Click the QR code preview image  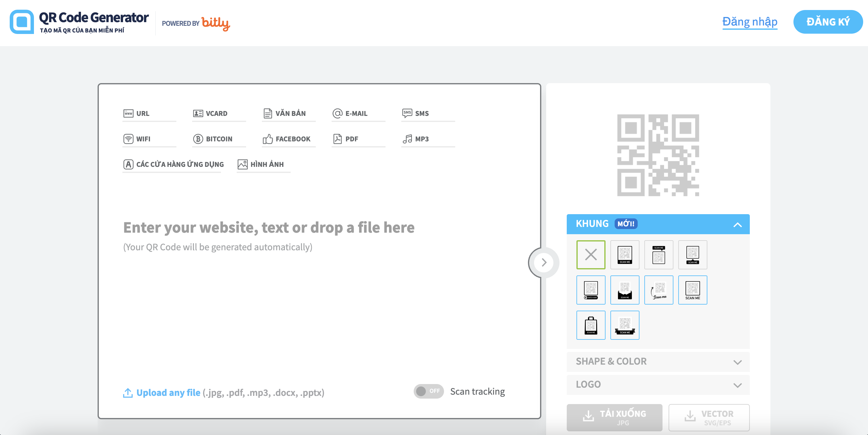(x=658, y=155)
